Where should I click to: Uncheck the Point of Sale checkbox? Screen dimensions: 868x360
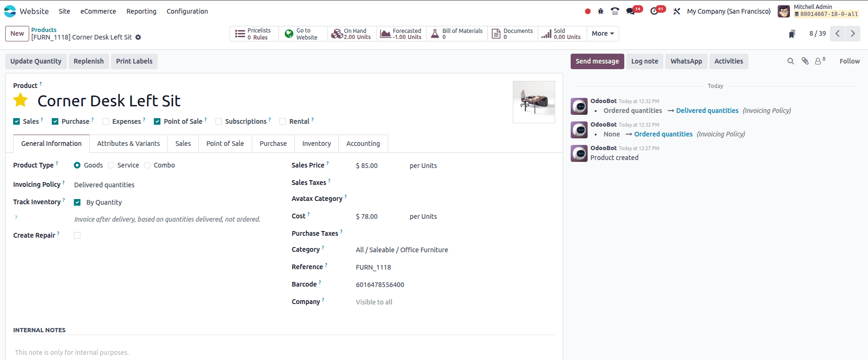pos(157,121)
